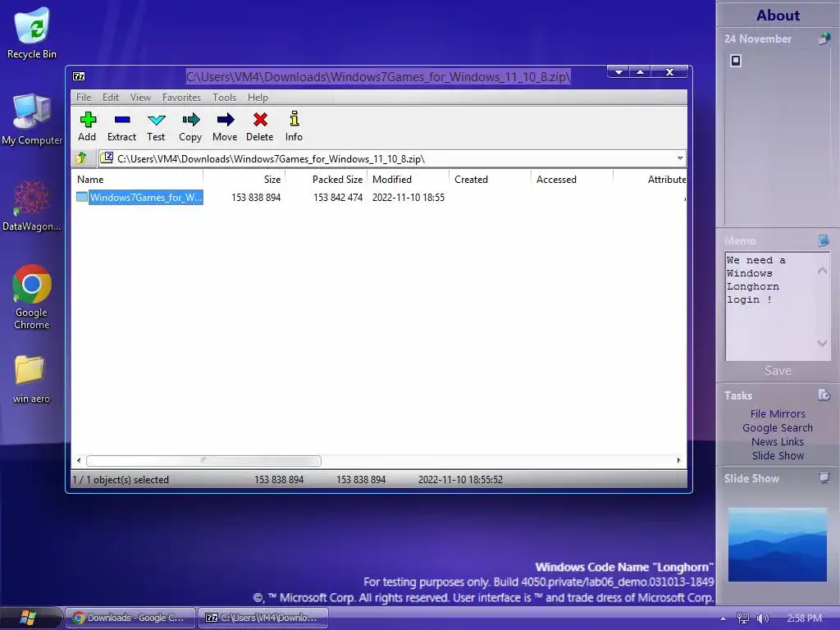Click the 153 838 894 size cell

tap(256, 197)
